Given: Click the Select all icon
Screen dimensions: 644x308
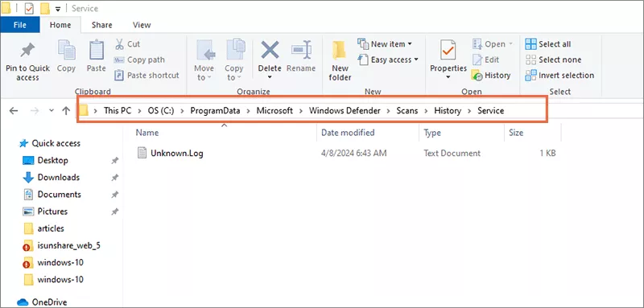Looking at the screenshot, I should 530,44.
